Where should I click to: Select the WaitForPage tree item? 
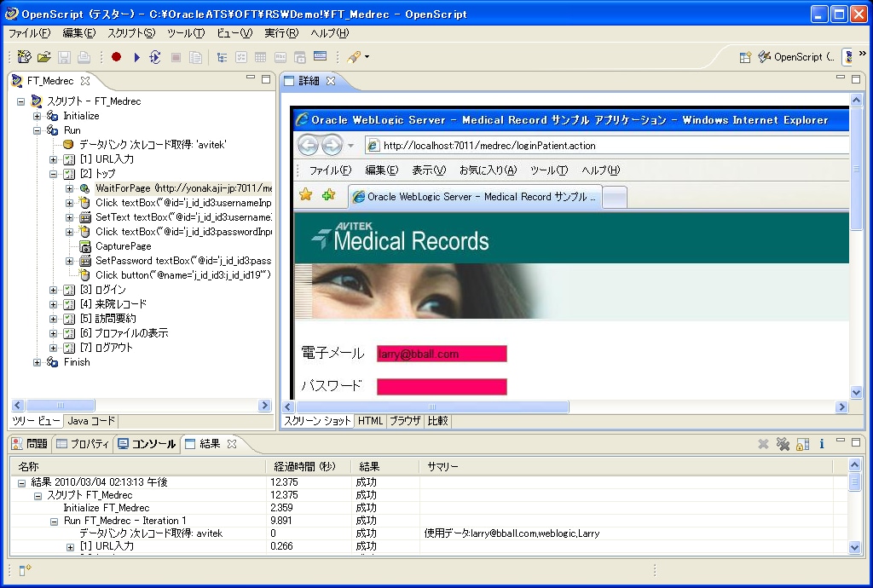click(x=183, y=188)
